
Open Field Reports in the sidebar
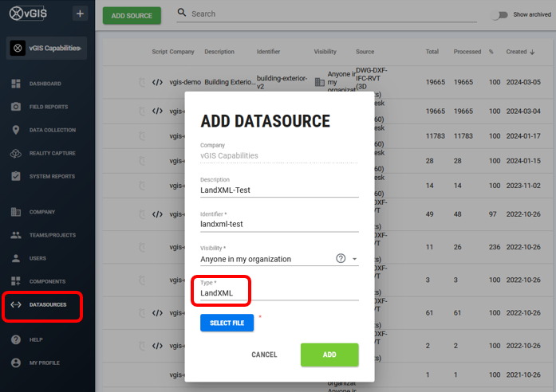click(x=49, y=107)
